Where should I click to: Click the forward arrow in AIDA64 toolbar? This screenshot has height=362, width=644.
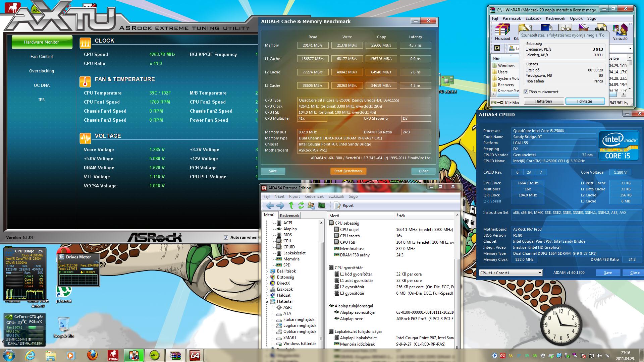[280, 205]
